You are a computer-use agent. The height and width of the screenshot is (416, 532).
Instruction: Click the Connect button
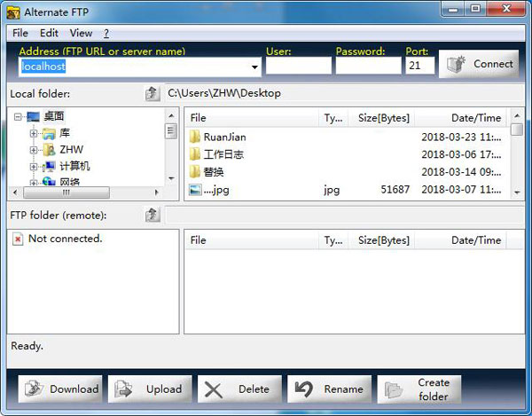tap(479, 64)
